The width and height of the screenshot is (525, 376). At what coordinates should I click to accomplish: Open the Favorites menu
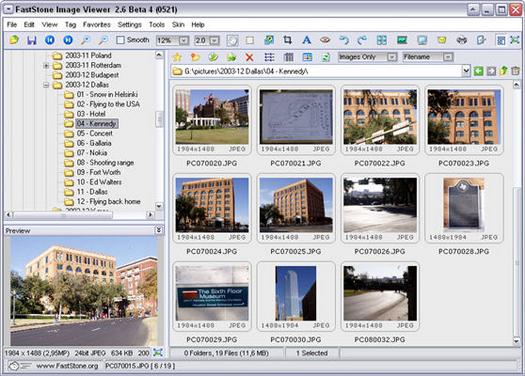click(x=97, y=25)
